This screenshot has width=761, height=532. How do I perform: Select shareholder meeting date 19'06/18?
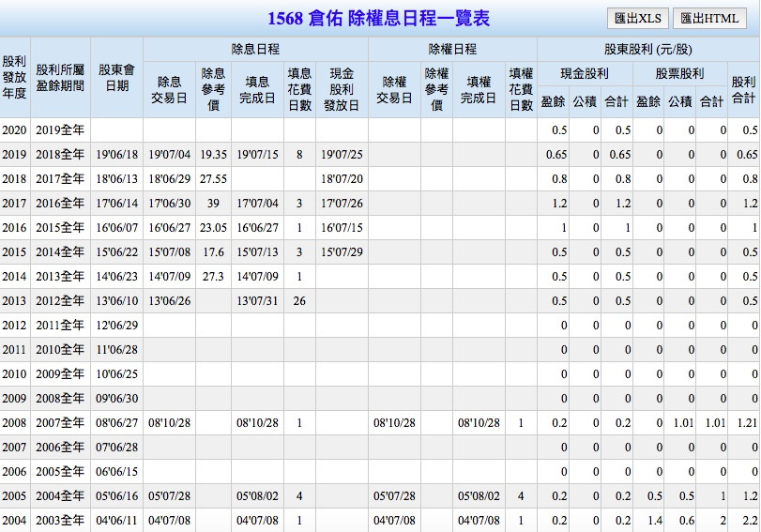pos(116,155)
